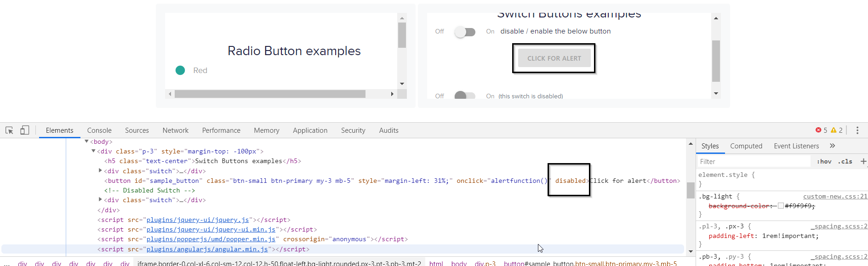Select the div.p-3 breadcrumb
Screen dimensions: 868x266
pos(485,263)
